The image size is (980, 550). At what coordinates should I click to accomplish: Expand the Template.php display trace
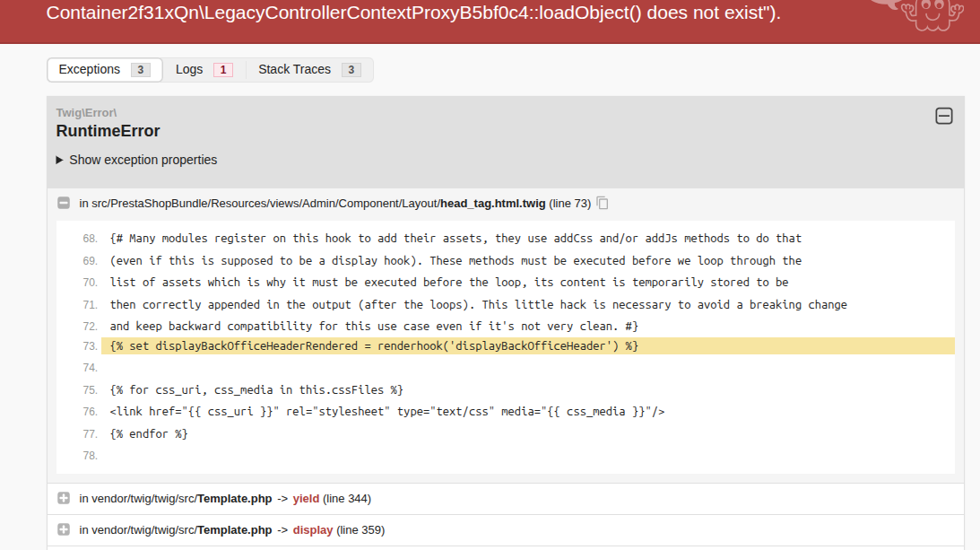(64, 529)
